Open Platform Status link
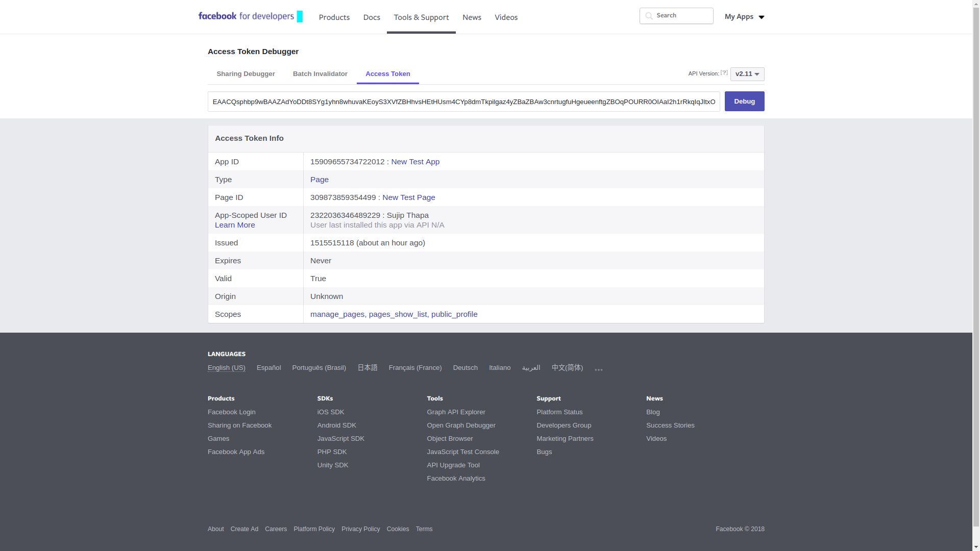The height and width of the screenshot is (551, 980). [x=559, y=412]
